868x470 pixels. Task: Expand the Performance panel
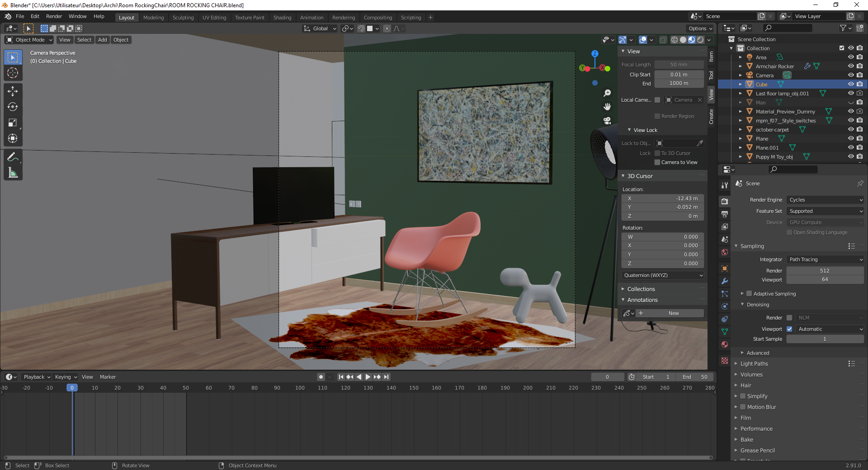tap(756, 429)
